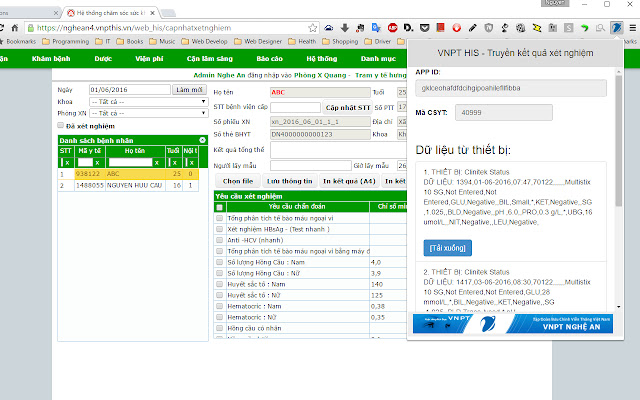Open the Khám bệnh menu
The width and height of the screenshot is (640, 400).
(51, 59)
